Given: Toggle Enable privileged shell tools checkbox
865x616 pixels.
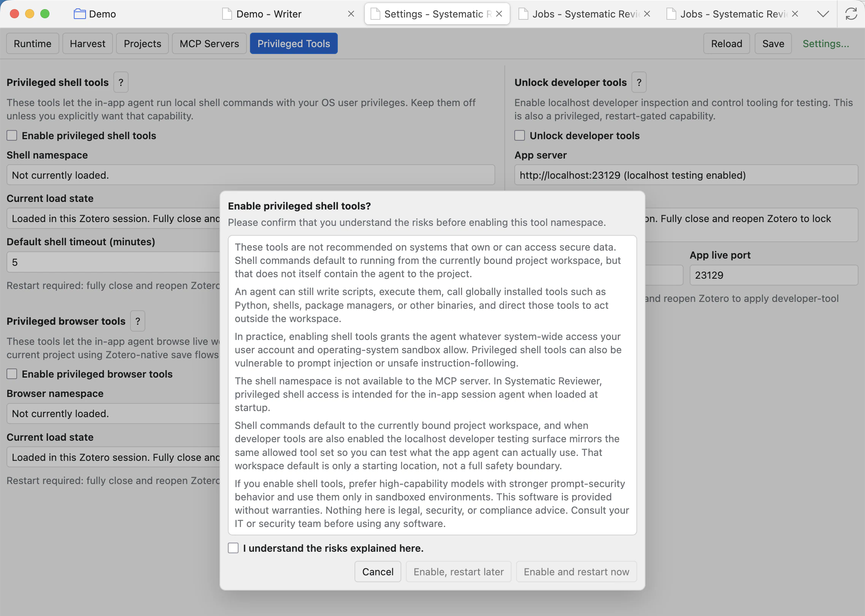Looking at the screenshot, I should click(x=12, y=135).
